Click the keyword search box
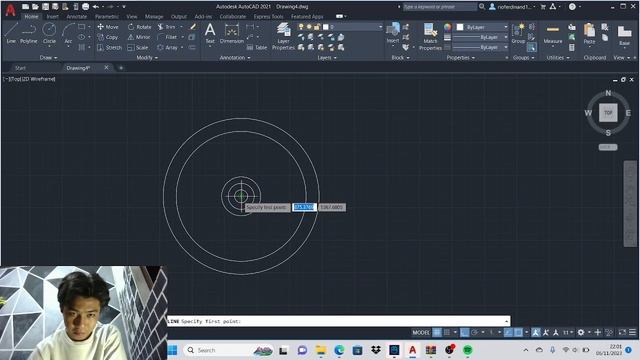The height and width of the screenshot is (360, 640). coord(440,7)
